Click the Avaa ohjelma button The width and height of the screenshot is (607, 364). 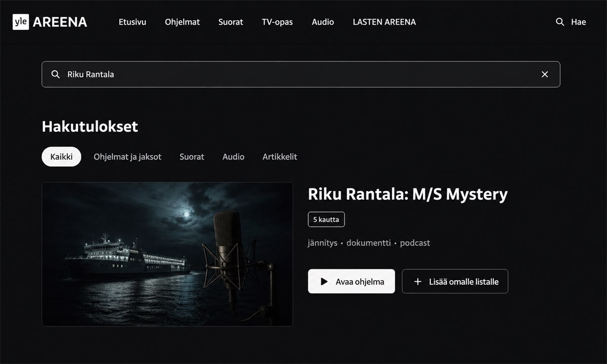352,282
